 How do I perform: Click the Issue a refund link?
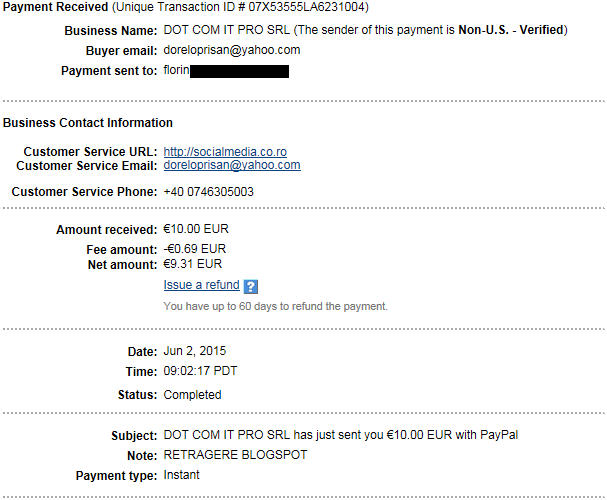tap(201, 285)
